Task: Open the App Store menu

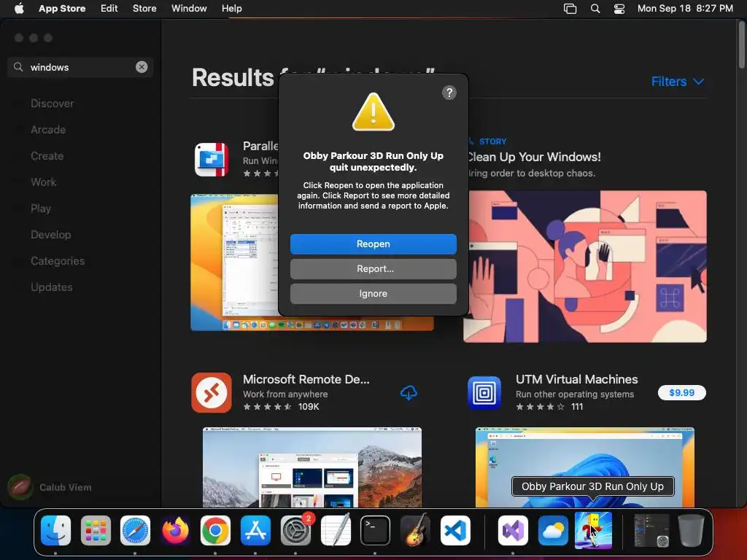Action: (62, 8)
